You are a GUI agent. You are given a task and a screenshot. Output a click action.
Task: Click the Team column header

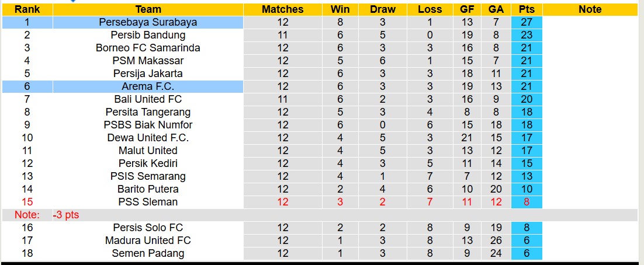coord(148,9)
